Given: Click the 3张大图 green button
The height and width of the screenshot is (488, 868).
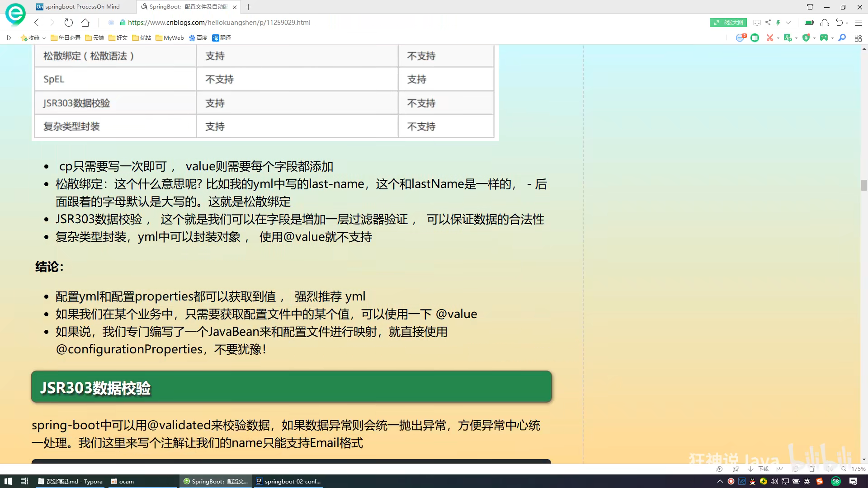Looking at the screenshot, I should pyautogui.click(x=728, y=23).
